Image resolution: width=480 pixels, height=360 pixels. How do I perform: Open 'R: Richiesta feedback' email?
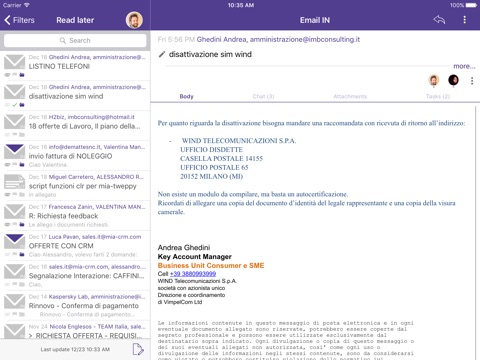click(75, 215)
